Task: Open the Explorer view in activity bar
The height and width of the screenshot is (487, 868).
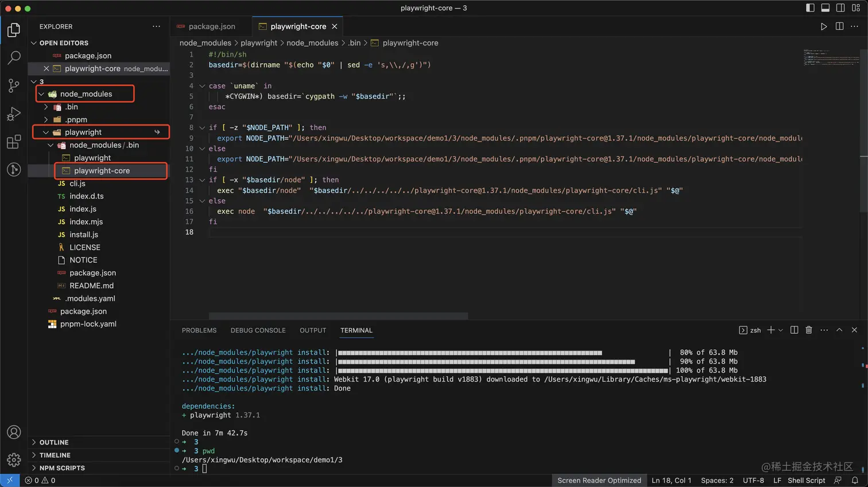Action: pyautogui.click(x=14, y=29)
